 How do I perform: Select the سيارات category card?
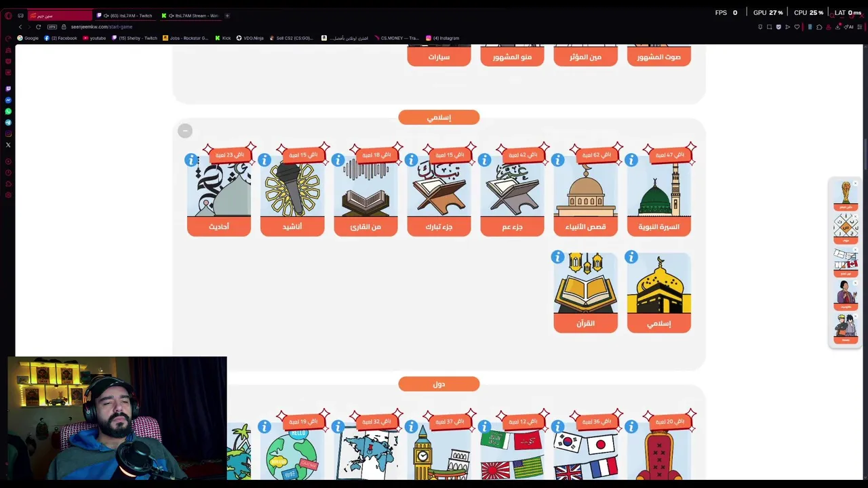[439, 56]
